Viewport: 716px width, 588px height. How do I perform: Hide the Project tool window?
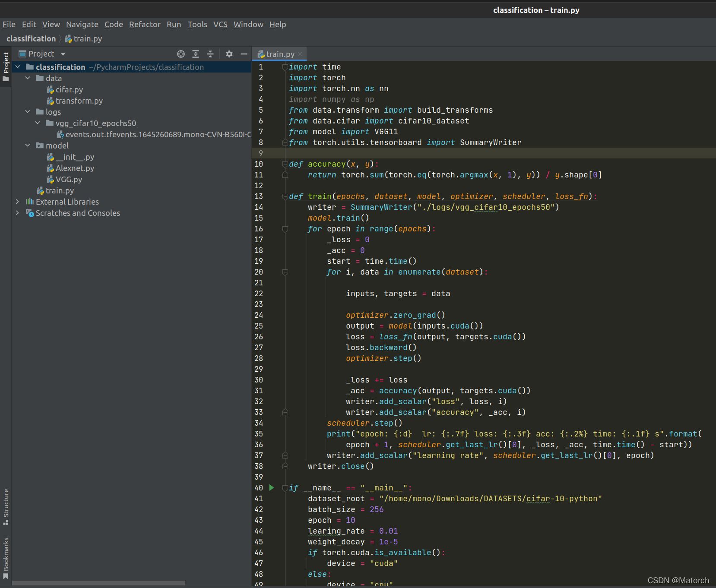point(244,54)
